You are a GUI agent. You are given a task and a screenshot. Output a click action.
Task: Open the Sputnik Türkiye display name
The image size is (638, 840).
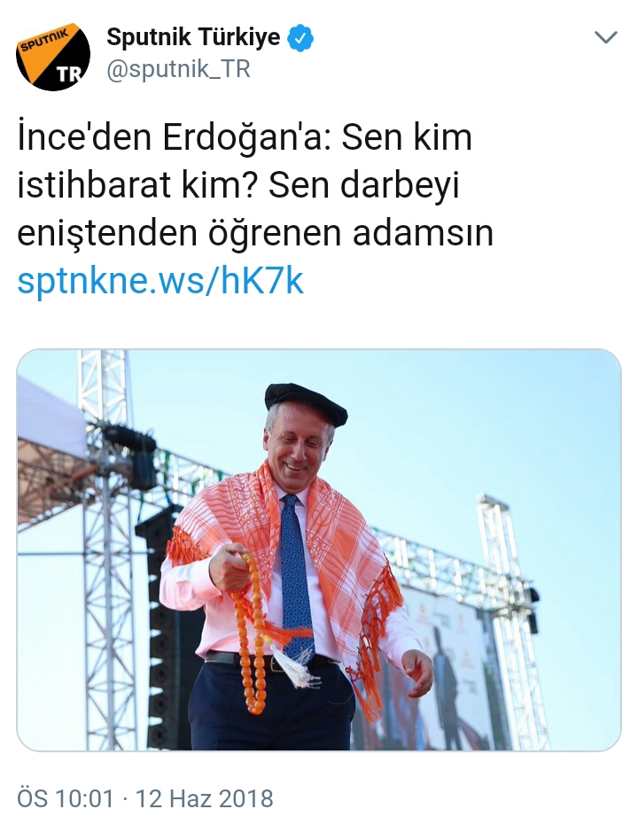tap(193, 37)
